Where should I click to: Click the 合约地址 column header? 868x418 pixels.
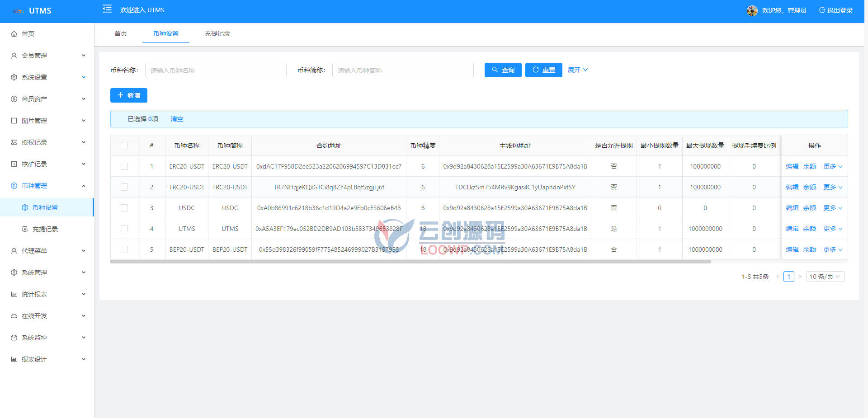[x=329, y=146]
